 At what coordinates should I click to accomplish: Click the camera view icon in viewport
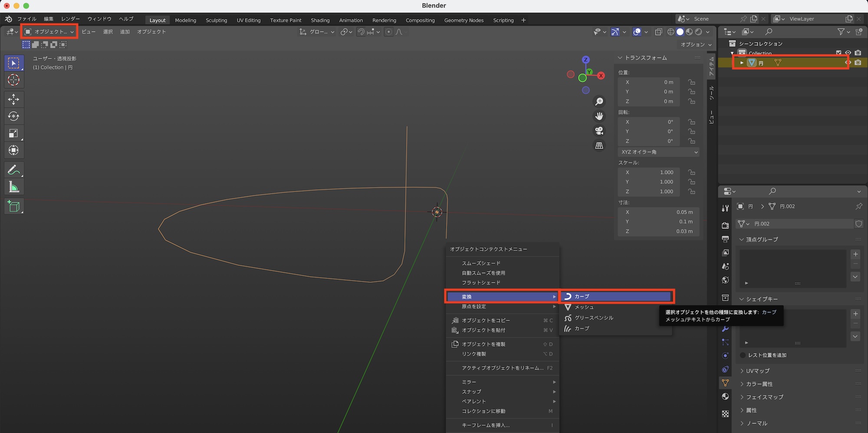point(599,131)
